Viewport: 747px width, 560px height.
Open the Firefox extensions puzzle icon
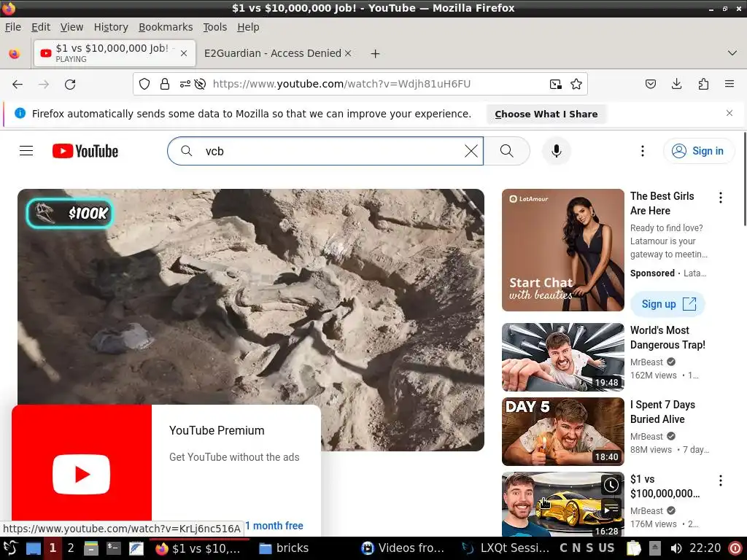[703, 85]
